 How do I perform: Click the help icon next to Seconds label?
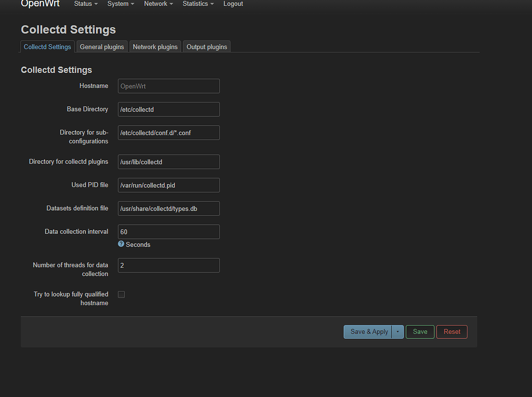tap(121, 245)
